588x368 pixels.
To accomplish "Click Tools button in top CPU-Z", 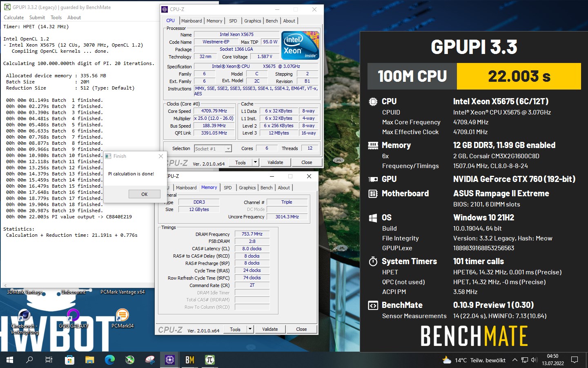I will pyautogui.click(x=241, y=162).
